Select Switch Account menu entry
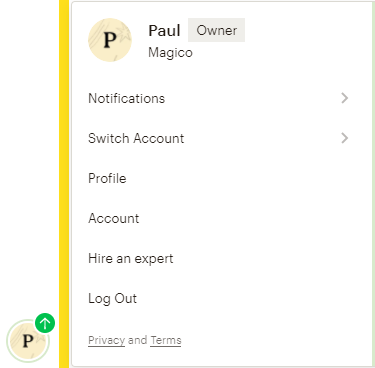Image resolution: width=375 pixels, height=368 pixels. [x=218, y=138]
